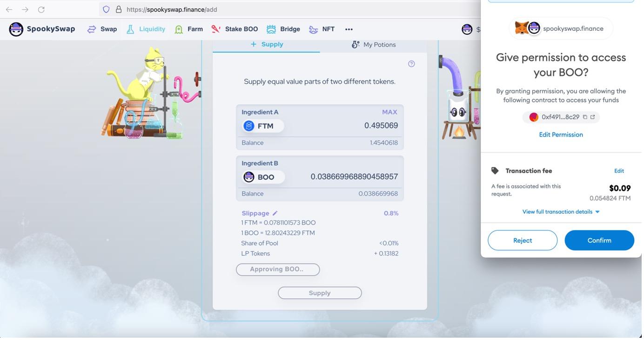The width and height of the screenshot is (644, 340).
Task: Open the NFT menu item
Action: point(329,29)
